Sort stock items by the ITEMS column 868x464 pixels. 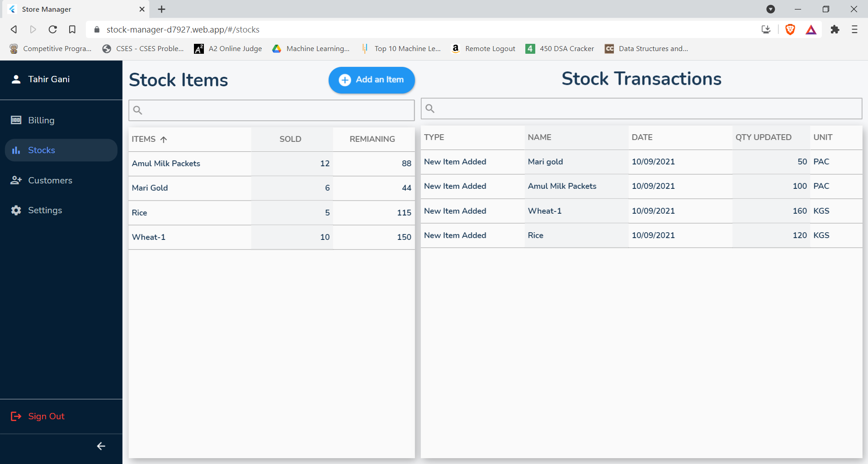pyautogui.click(x=149, y=139)
